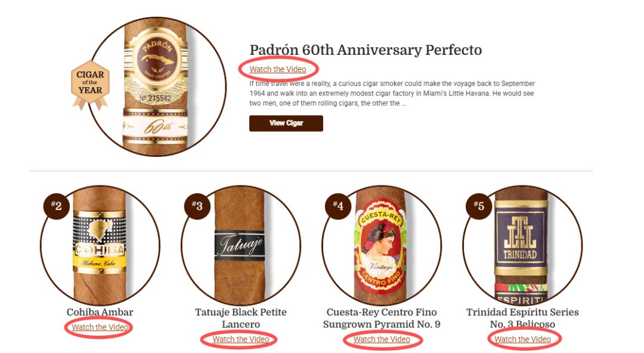Click the Cohiba Ambar title

click(100, 312)
